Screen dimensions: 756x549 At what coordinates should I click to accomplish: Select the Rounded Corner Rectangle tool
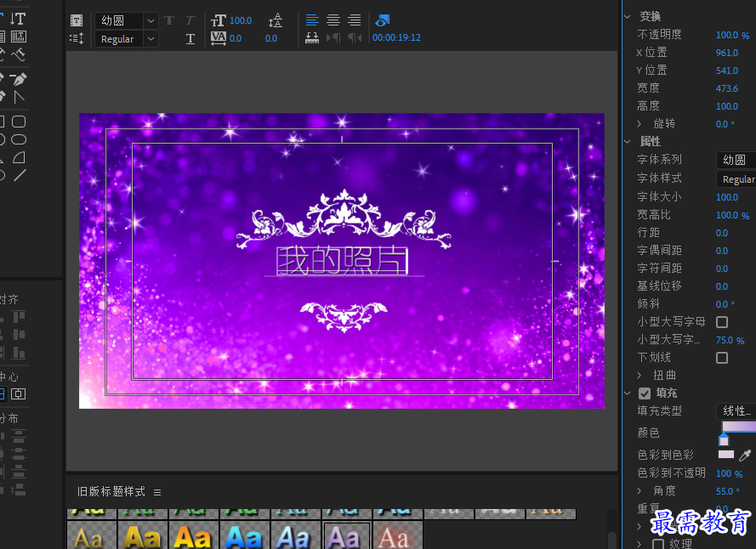(x=19, y=122)
